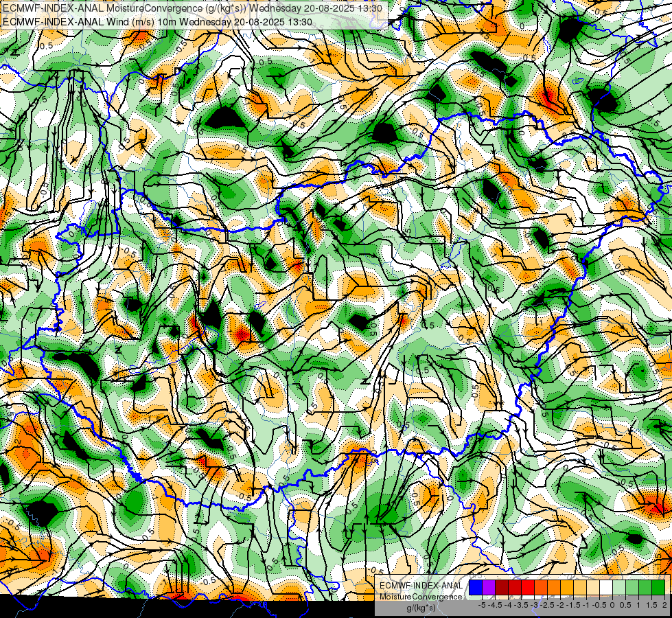
Task: Click the palest green swatch between 0 and 0.5
Action: point(619,587)
